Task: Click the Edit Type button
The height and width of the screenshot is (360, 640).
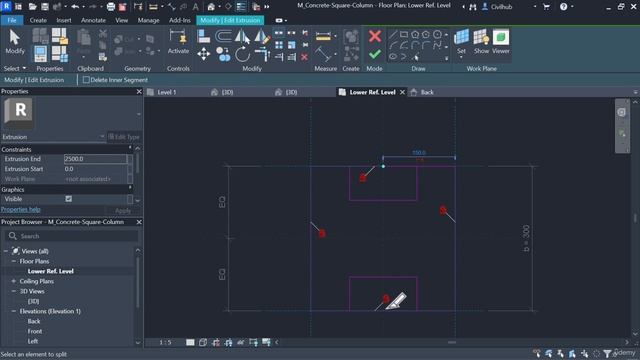Action: 124,137
